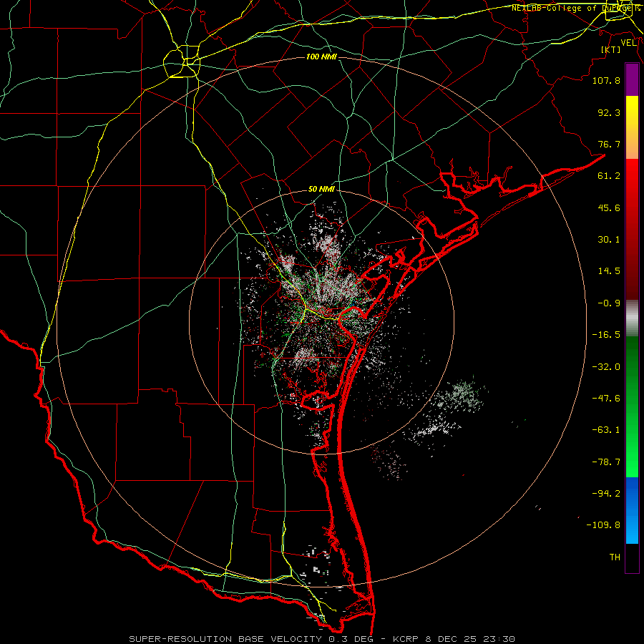Click the 61.2 legend value
The height and width of the screenshot is (644, 644).
[x=609, y=176]
